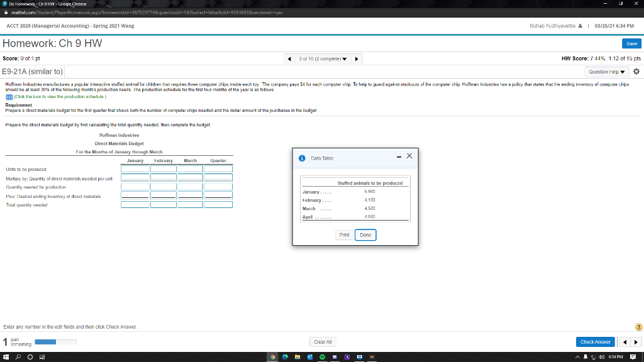
Task: Click the Clear All button
Action: tap(323, 342)
